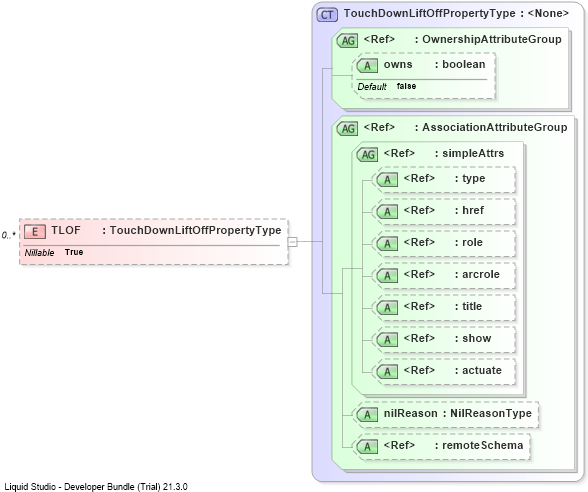Click the A icon of actuate attribute

(387, 372)
